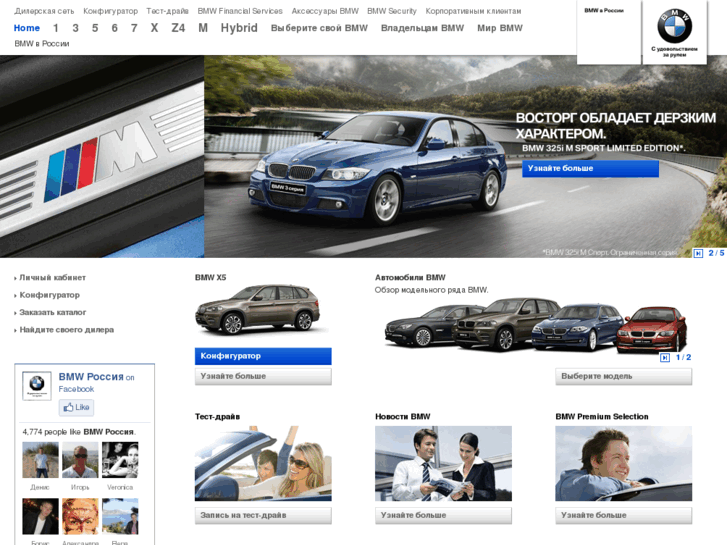Viewport: 727px width, 545px height.
Task: Open Игорь's Facebook profile photo
Action: (x=80, y=460)
